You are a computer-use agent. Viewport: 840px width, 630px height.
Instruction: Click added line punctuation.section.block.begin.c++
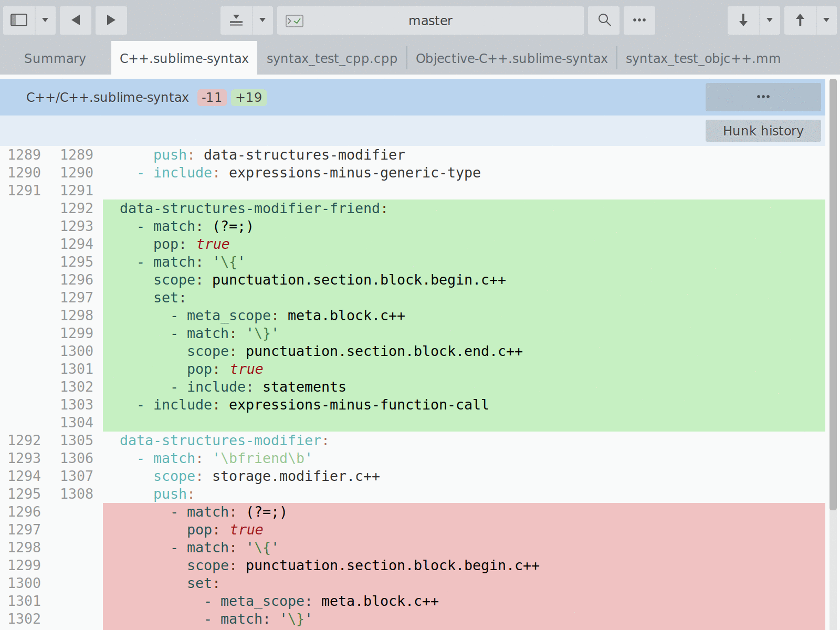click(464, 280)
